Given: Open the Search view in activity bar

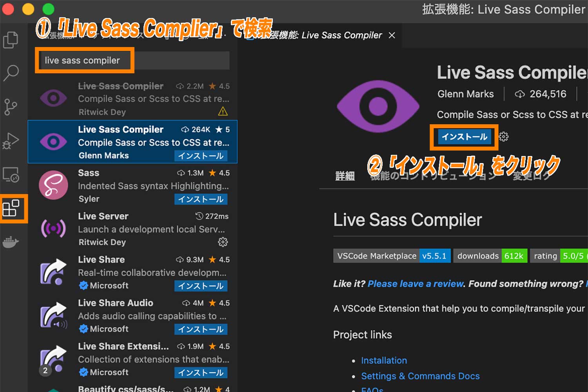Looking at the screenshot, I should coord(11,73).
